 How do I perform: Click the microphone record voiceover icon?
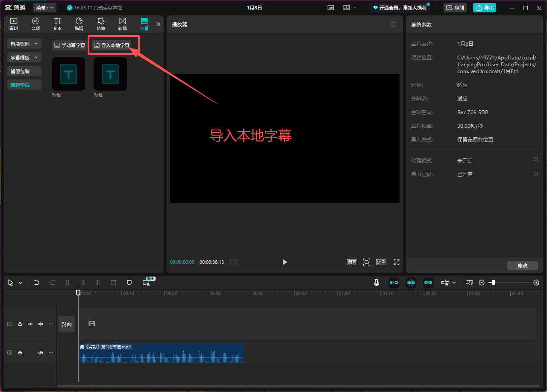pyautogui.click(x=376, y=283)
